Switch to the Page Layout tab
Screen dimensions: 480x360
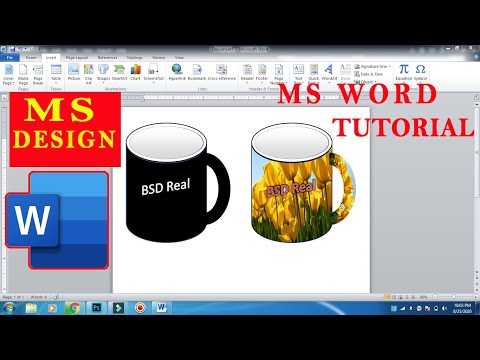(77, 57)
